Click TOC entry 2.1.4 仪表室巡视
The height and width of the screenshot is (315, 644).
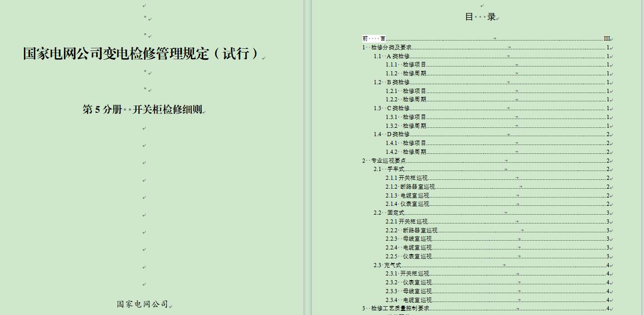coord(498,204)
